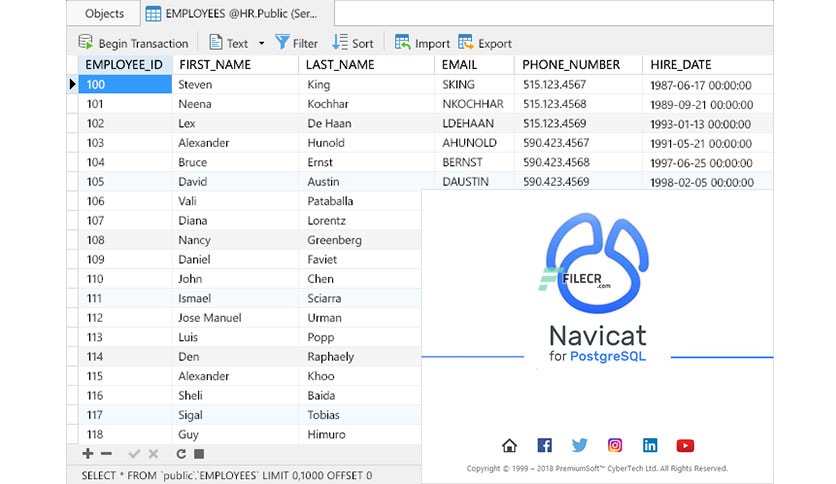Viewport: 836px width, 484px height.
Task: Discard changes with the X icon
Action: (x=154, y=454)
